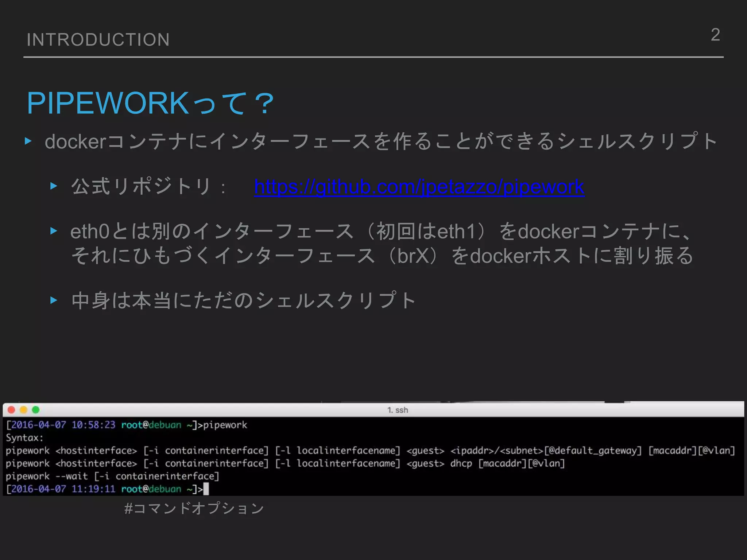
Task: Click the bullet line starting 'eth0とは別の'
Action: pyautogui.click(x=381, y=231)
